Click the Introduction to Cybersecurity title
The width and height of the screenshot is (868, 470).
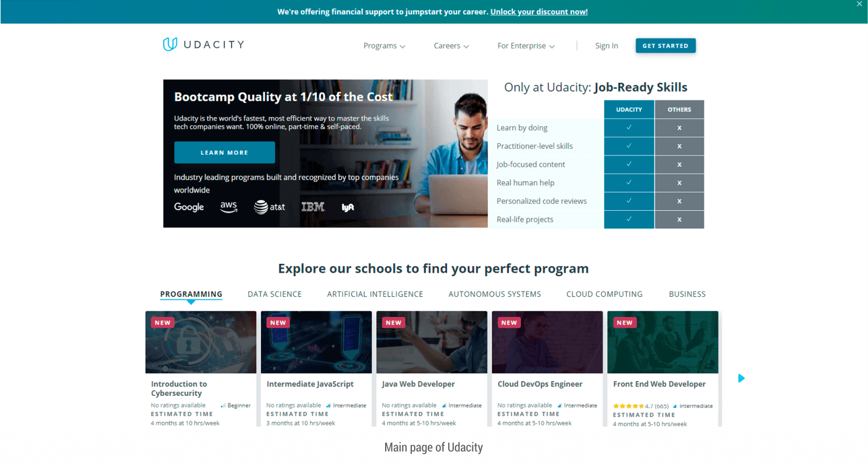point(179,388)
